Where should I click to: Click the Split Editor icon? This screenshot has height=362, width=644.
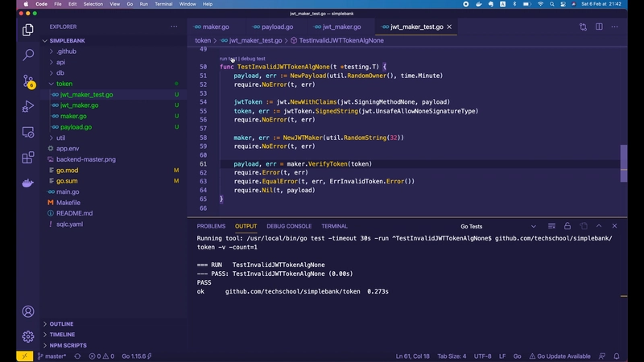pos(599,27)
